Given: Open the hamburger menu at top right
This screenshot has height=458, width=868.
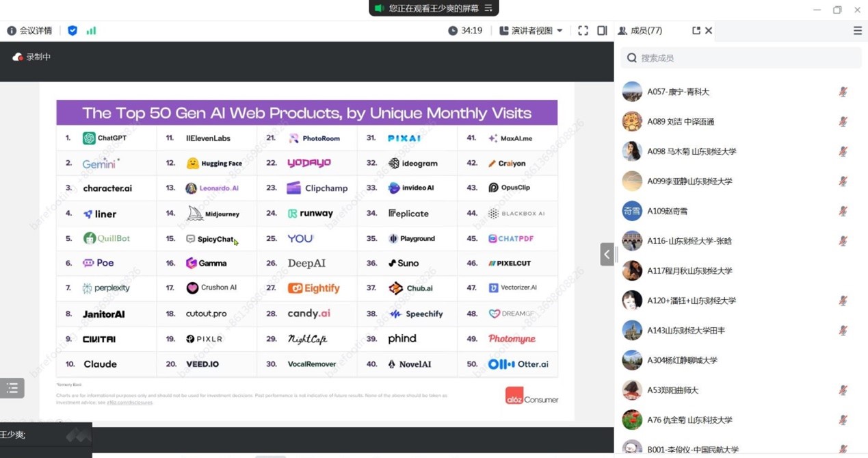Looking at the screenshot, I should [x=857, y=31].
